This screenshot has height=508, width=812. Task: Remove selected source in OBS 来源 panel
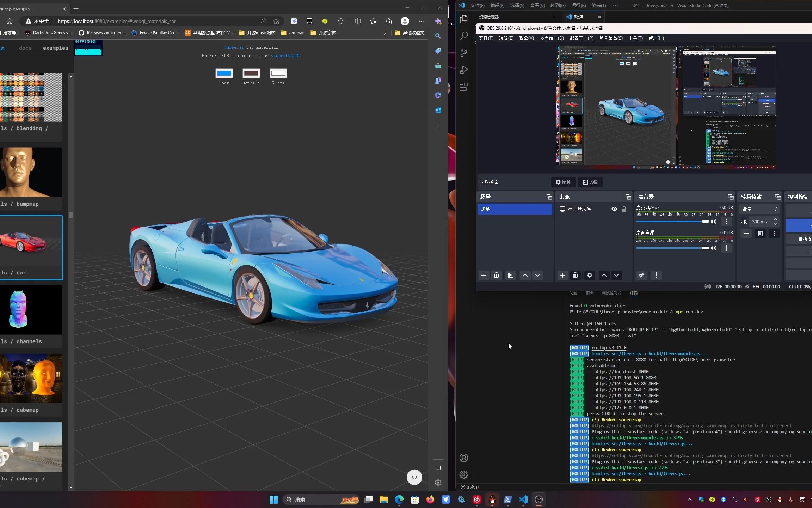tap(575, 275)
